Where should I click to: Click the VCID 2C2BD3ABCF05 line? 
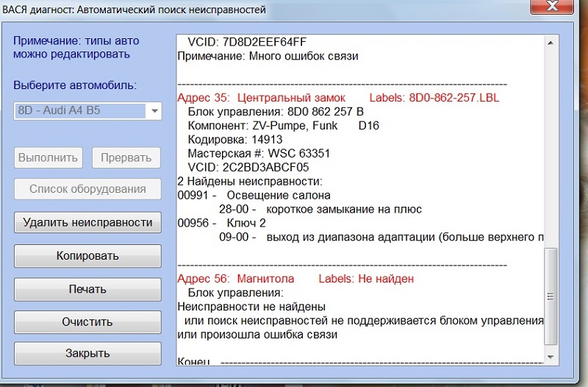pos(248,168)
